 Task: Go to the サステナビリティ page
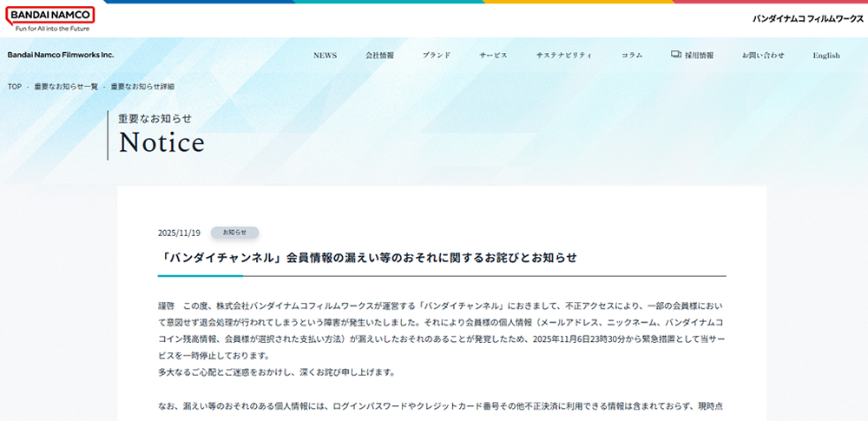pyautogui.click(x=564, y=56)
